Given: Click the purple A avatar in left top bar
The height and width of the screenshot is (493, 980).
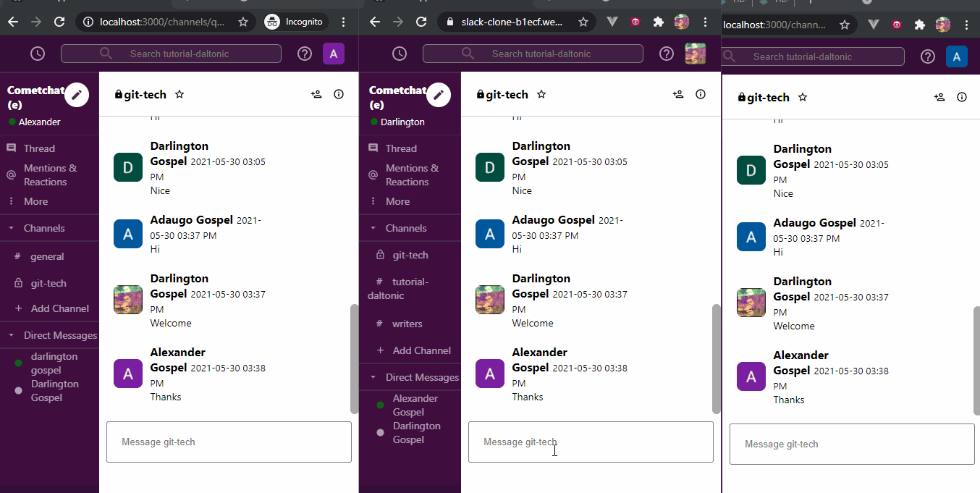Looking at the screenshot, I should [x=334, y=54].
